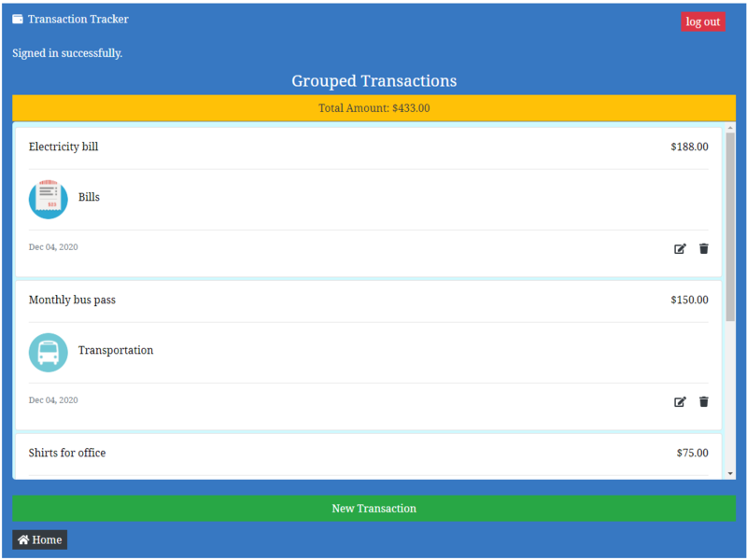Image resolution: width=747 pixels, height=560 pixels.
Task: Edit the Electricity bill transaction
Action: 680,248
